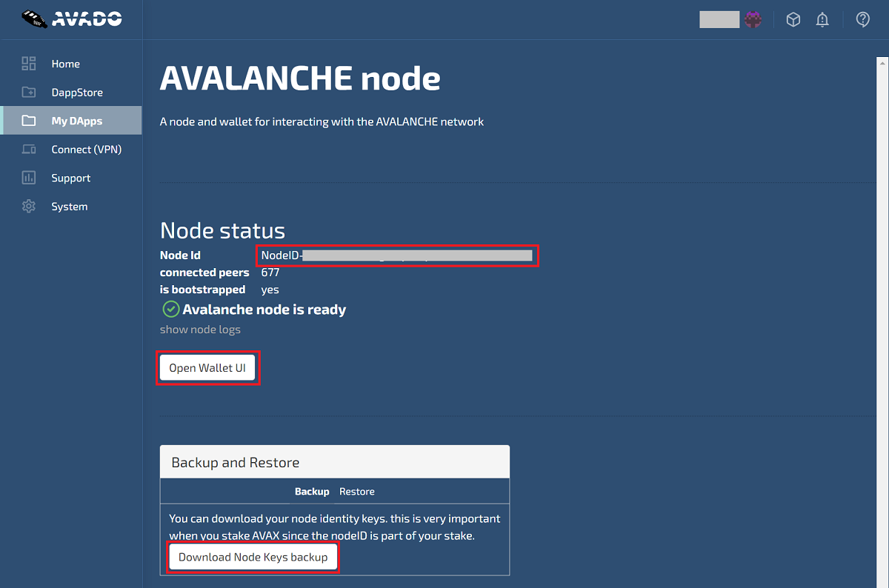Click the connected peers label
This screenshot has height=588, width=889.
click(204, 273)
